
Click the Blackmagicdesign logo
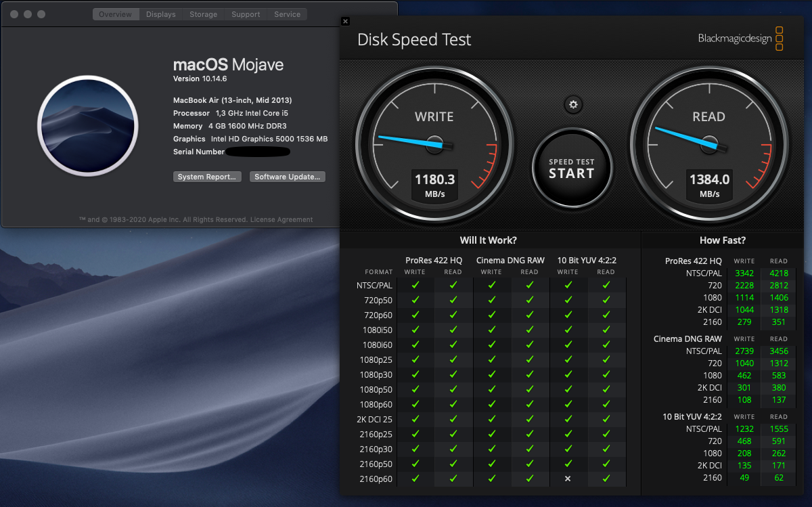click(x=741, y=39)
